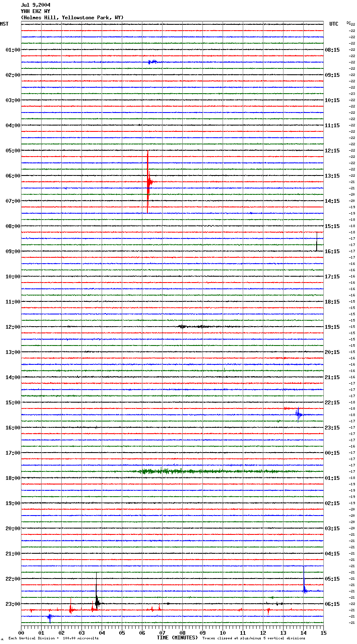357x644 pixels.
Task: Select the station code YHH EHZ WY
Action: coord(36,11)
